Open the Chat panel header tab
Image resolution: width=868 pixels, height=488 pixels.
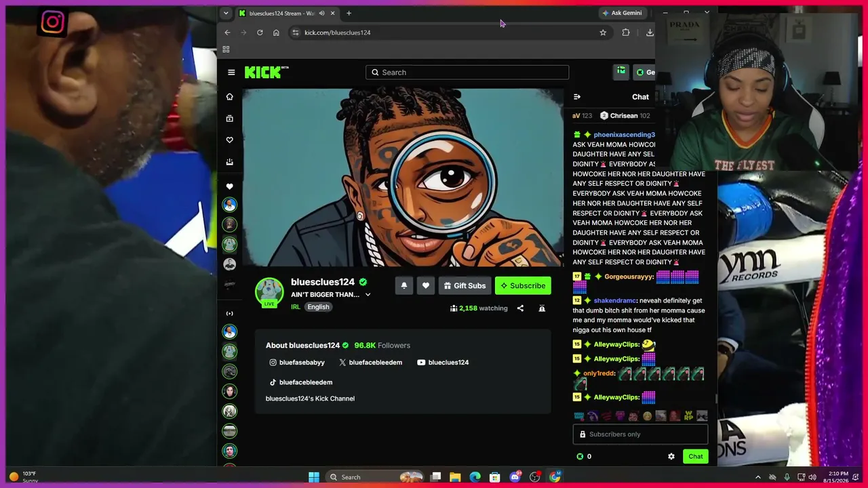(640, 97)
